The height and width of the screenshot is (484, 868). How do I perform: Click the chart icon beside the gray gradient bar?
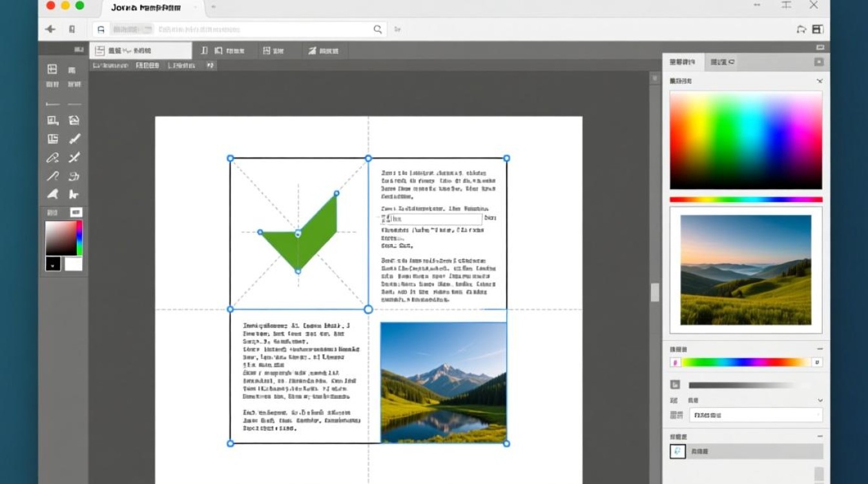pyautogui.click(x=675, y=385)
